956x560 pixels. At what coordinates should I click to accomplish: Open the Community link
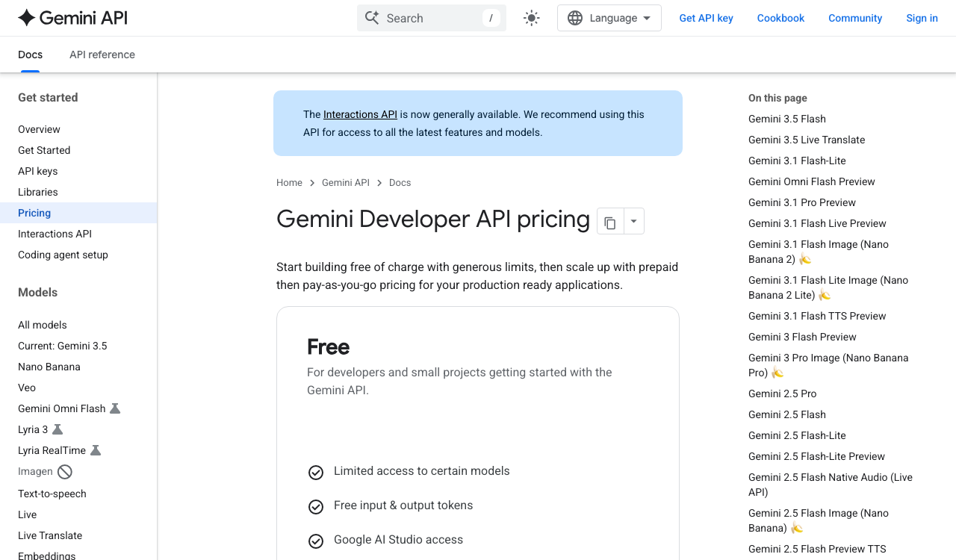pos(855,18)
